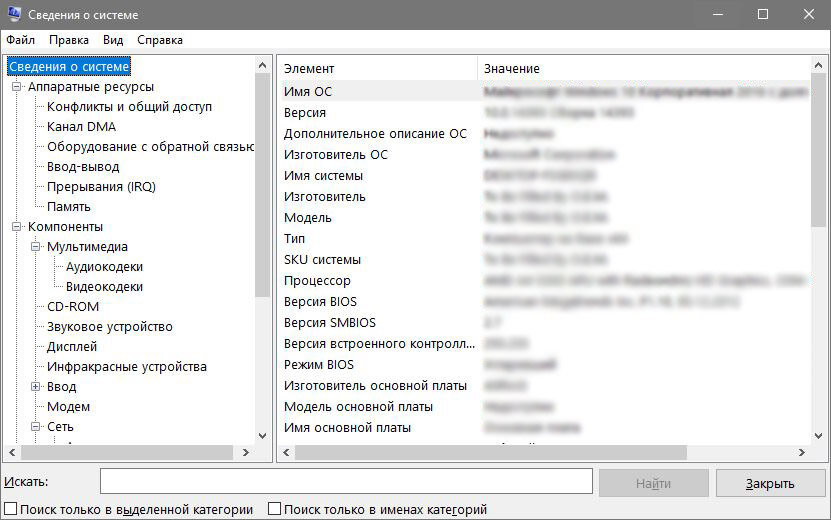The width and height of the screenshot is (831, 520).
Task: Select Прерывания (IRQ) tree item
Action: pyautogui.click(x=101, y=187)
